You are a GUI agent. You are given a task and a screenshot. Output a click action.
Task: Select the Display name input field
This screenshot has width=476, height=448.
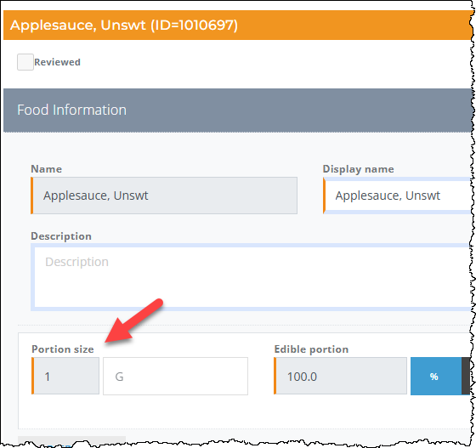point(398,196)
